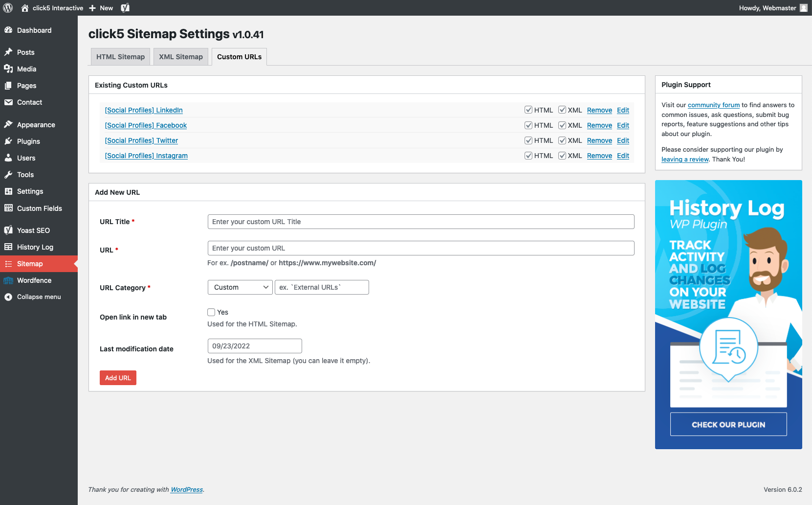Image resolution: width=812 pixels, height=505 pixels.
Task: Toggle HTML checkbox for LinkedIn
Action: (528, 110)
